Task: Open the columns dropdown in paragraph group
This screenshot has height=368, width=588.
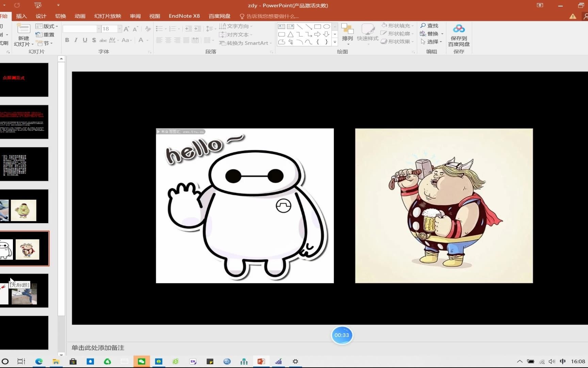Action: (209, 40)
